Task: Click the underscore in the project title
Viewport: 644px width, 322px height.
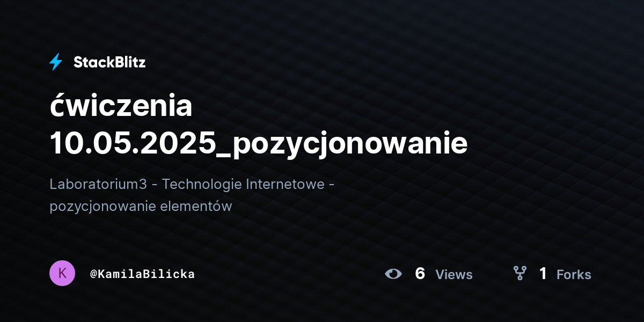Action: pyautogui.click(x=223, y=156)
